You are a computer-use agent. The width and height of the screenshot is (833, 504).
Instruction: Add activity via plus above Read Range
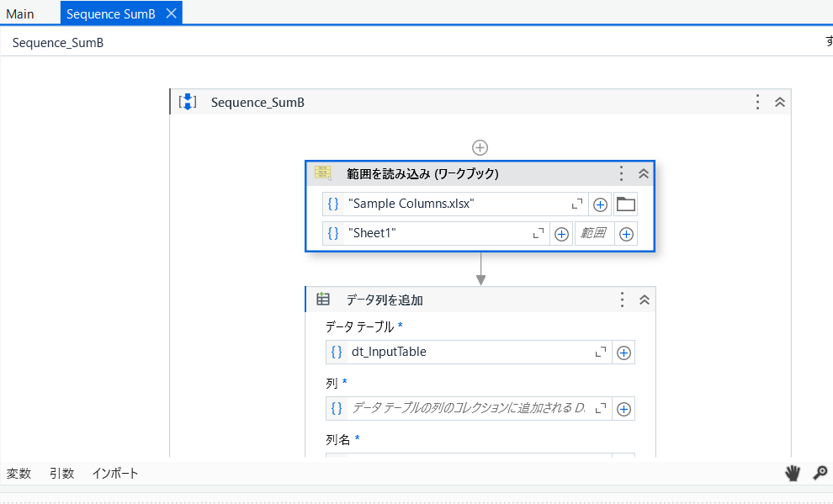click(x=480, y=147)
